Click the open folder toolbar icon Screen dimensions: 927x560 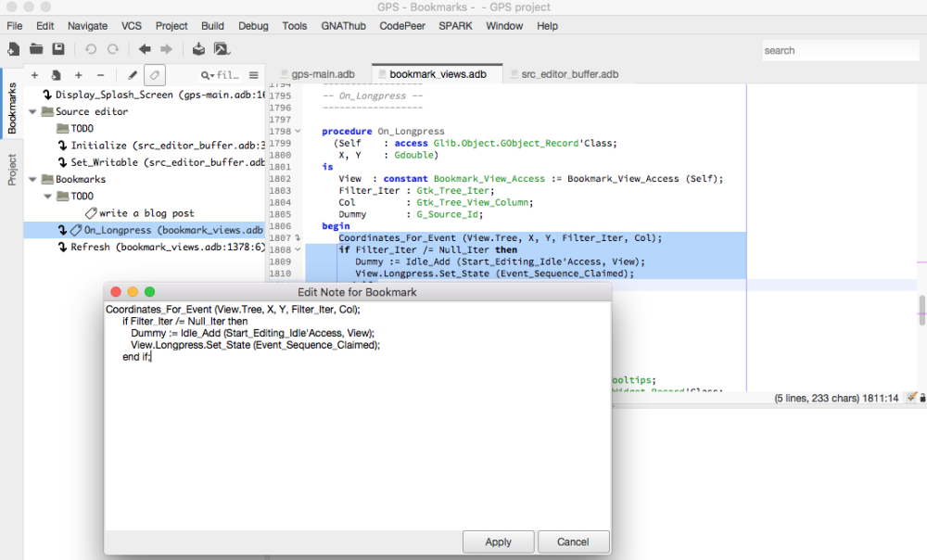[36, 49]
